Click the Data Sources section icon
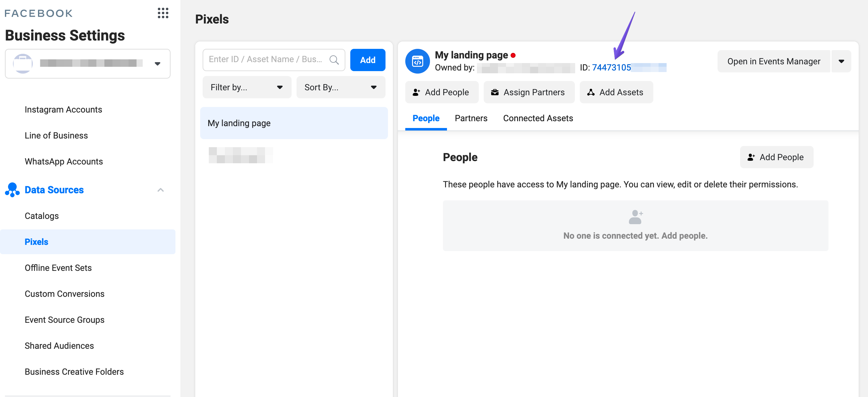The image size is (868, 397). point(12,190)
